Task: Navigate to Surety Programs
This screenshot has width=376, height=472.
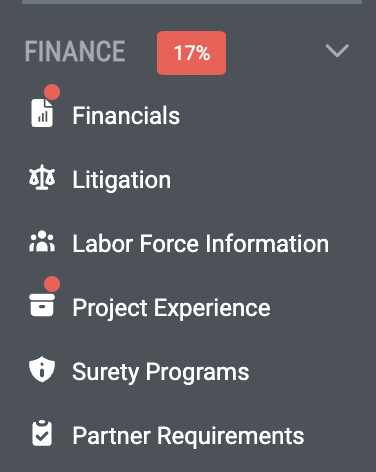Action: [x=161, y=372]
